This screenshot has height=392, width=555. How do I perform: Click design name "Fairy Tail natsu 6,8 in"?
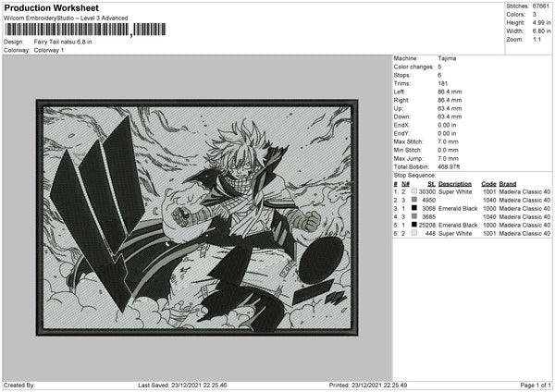coord(63,42)
